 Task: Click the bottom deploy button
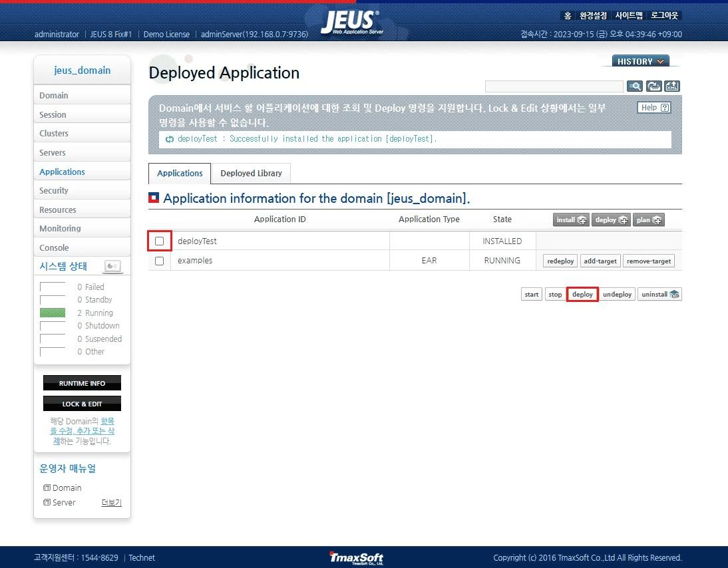[x=583, y=294]
